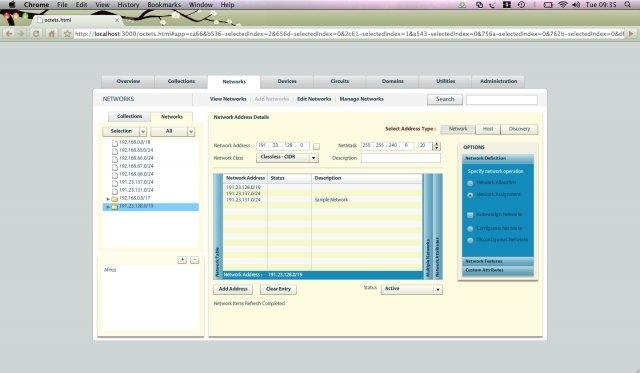Open the Utilities tab
Viewport: 640px width, 373px height.
446,82
